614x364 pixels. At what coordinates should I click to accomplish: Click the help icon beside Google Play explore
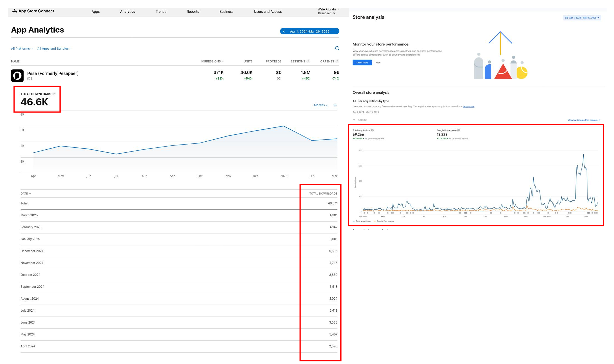click(458, 130)
